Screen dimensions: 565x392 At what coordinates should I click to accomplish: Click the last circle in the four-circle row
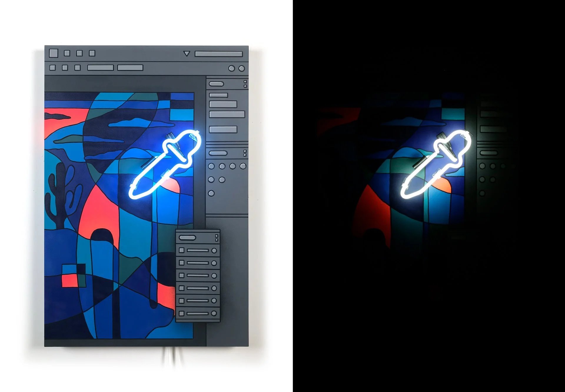(x=243, y=166)
